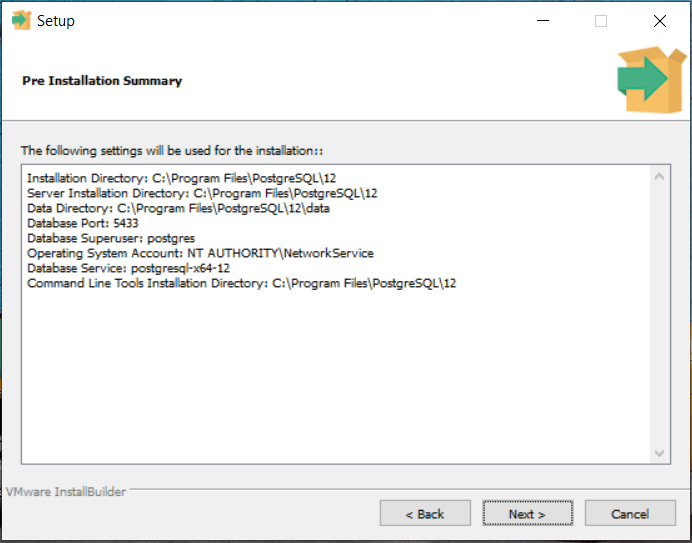Viewport: 692px width, 543px height.
Task: Click the VMware InstallBuilder label
Action: 66,492
